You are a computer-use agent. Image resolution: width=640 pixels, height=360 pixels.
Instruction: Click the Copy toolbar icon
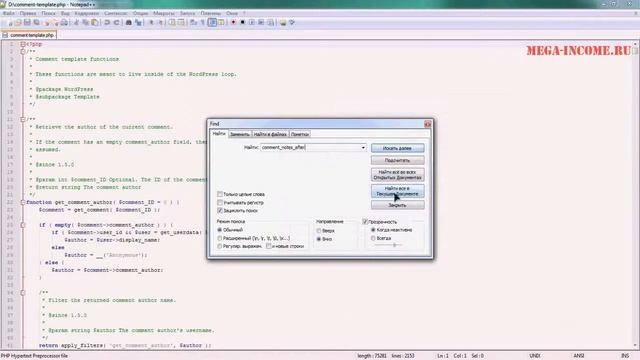85,23
